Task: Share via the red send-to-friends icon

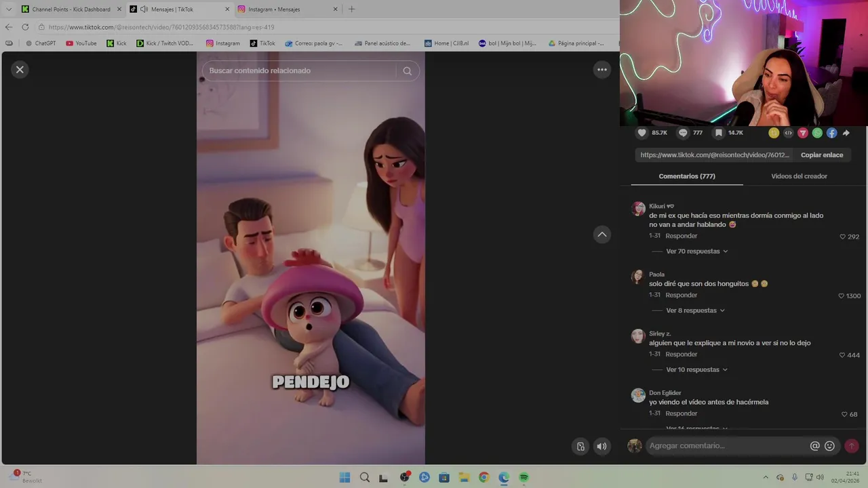Action: [803, 133]
